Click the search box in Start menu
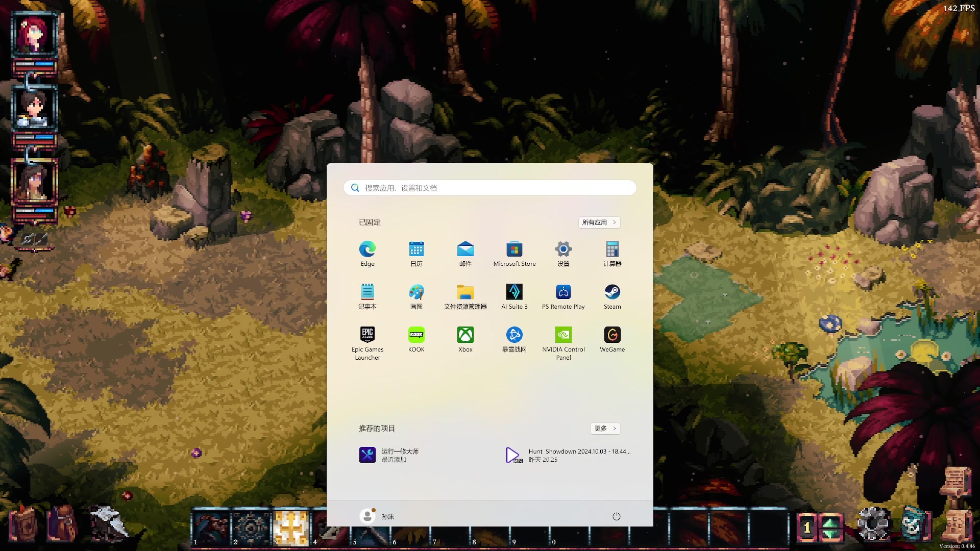The height and width of the screenshot is (551, 980). tap(490, 188)
